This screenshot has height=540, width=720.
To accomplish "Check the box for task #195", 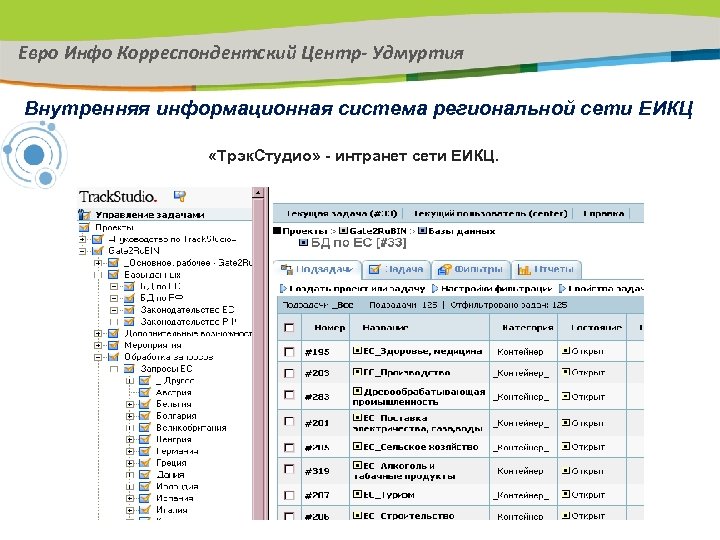I will [289, 352].
